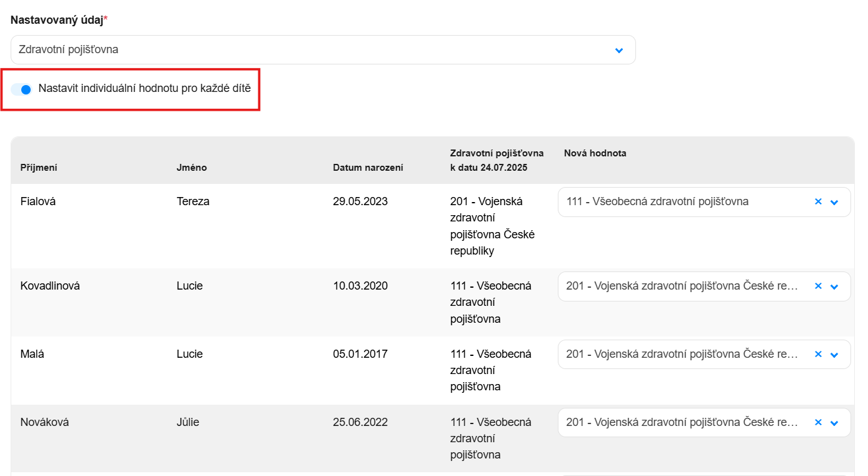Click the Zdravotní pojišťovna k datu column header

(497, 160)
